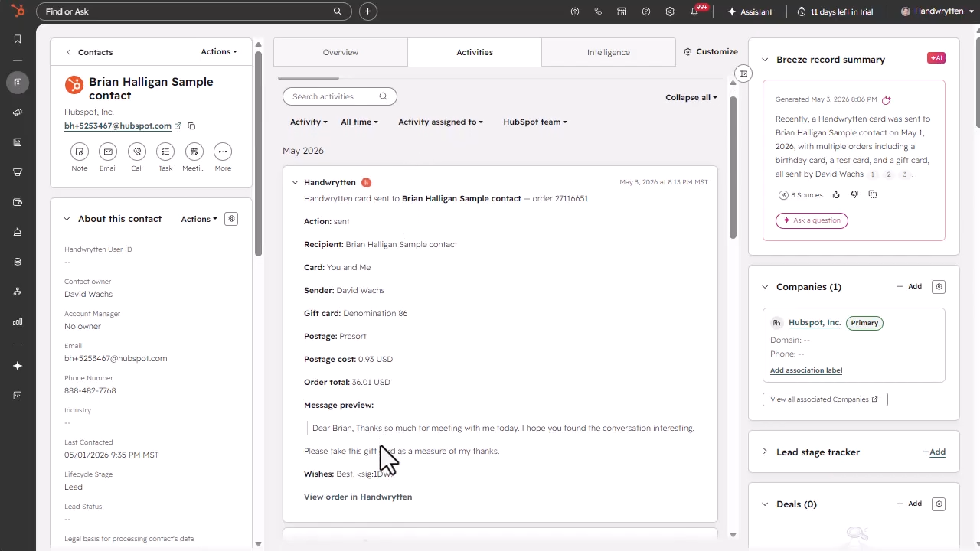Viewport: 980px width, 551px height.
Task: Click the upgrade arrow icon in top bar
Action: 575,11
